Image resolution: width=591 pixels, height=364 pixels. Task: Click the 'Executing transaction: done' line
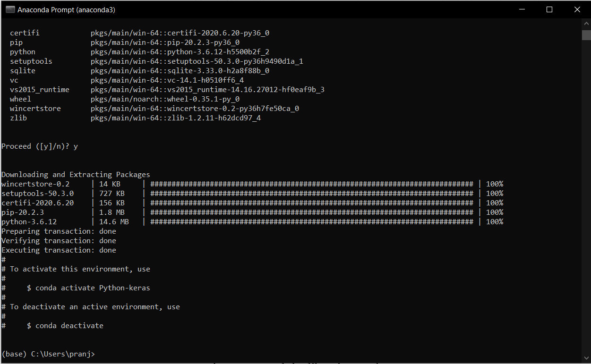(59, 250)
